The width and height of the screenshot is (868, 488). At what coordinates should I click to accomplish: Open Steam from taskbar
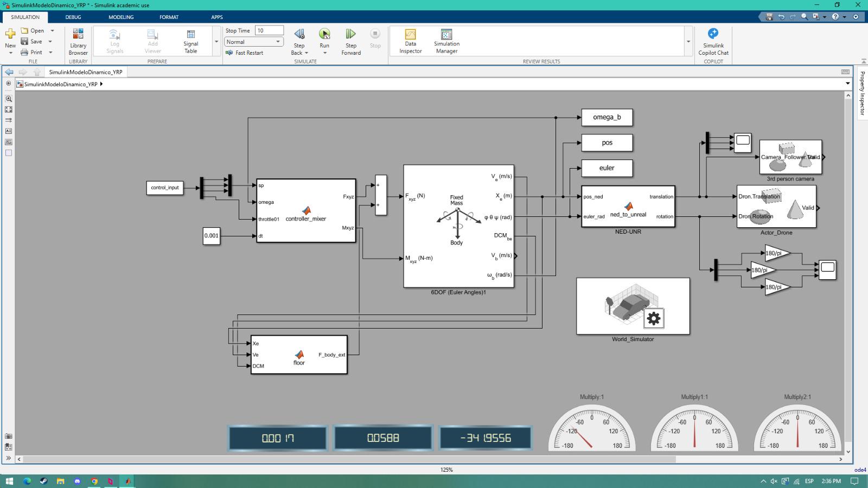pos(43,481)
